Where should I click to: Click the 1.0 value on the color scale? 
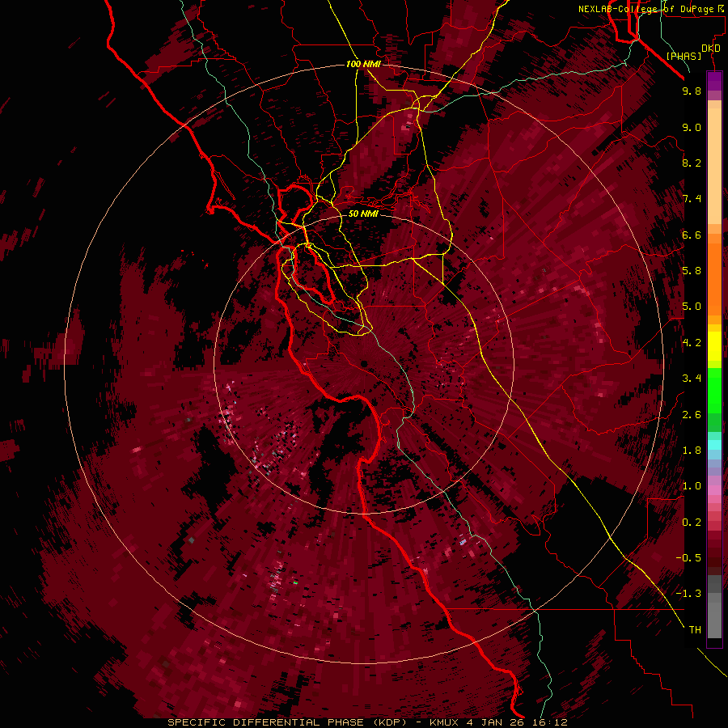click(x=692, y=486)
